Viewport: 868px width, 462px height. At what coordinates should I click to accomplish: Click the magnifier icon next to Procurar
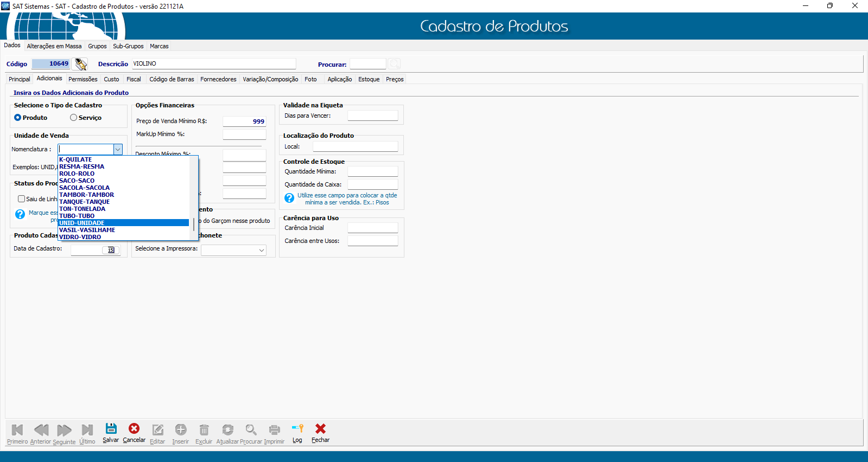click(x=395, y=64)
